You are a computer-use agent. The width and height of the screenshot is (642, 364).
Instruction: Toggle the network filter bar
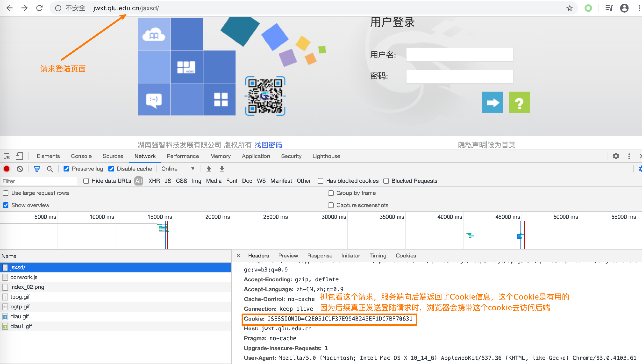click(37, 169)
